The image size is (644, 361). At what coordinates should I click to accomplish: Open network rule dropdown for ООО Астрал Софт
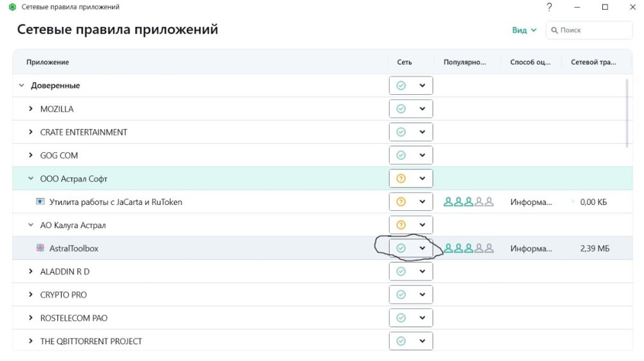[411, 179]
